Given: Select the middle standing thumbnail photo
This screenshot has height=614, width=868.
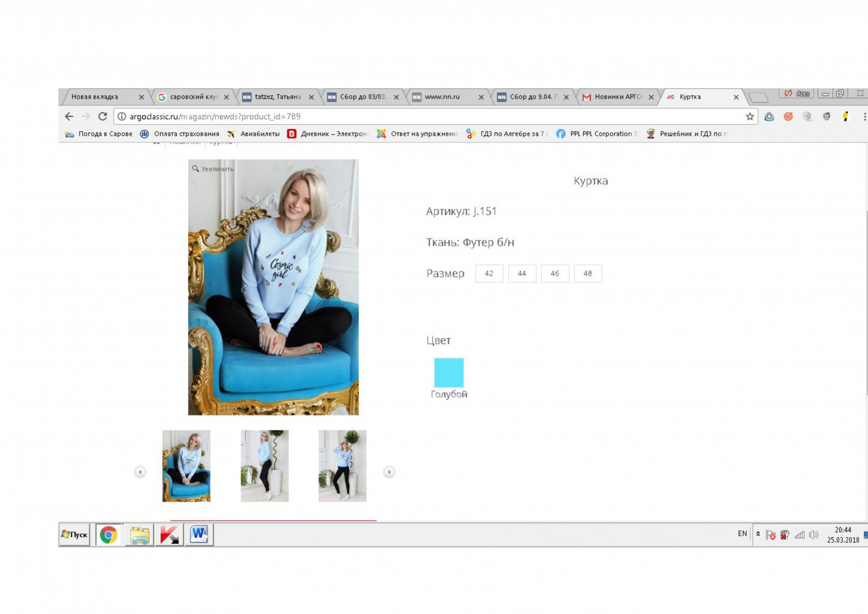Looking at the screenshot, I should point(264,466).
